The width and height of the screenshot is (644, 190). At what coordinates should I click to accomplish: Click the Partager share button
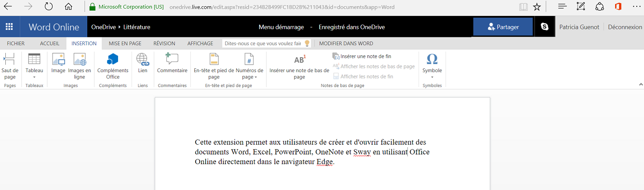pyautogui.click(x=503, y=27)
